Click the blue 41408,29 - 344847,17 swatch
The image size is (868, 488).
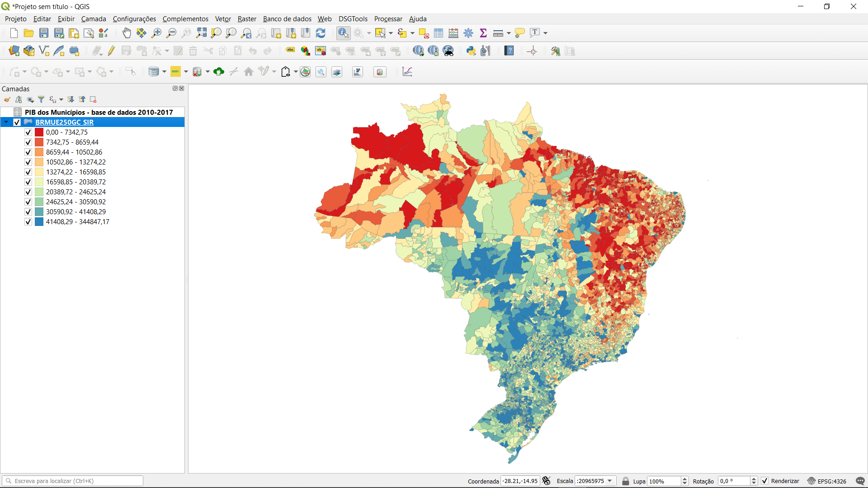point(39,222)
